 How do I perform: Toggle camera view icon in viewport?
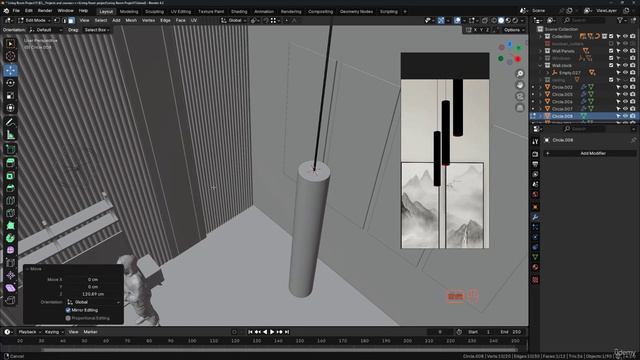pyautogui.click(x=520, y=96)
